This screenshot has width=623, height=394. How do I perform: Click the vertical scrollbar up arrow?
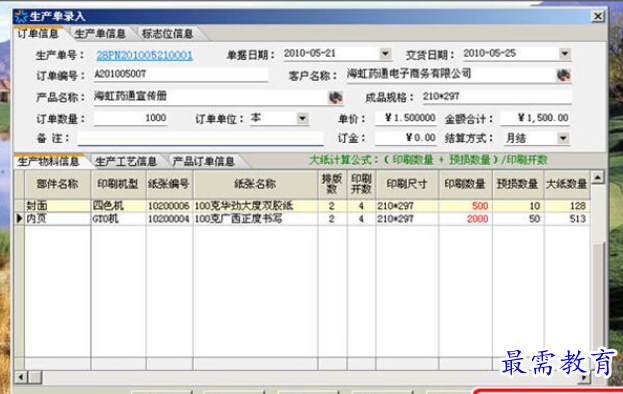point(598,177)
